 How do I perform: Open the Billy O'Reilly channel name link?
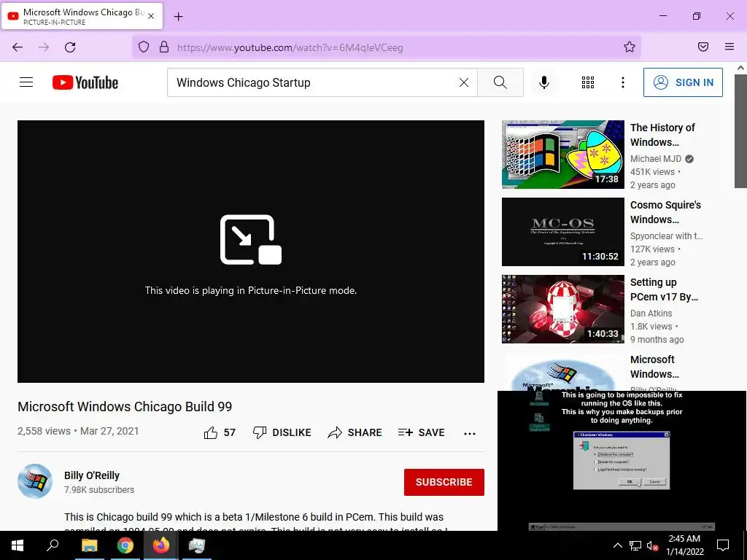tap(92, 475)
